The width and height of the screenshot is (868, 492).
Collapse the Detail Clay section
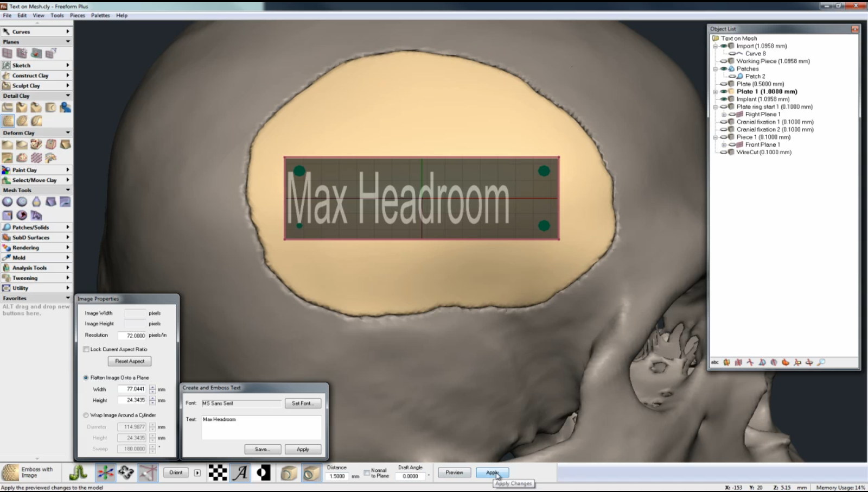[x=68, y=96]
